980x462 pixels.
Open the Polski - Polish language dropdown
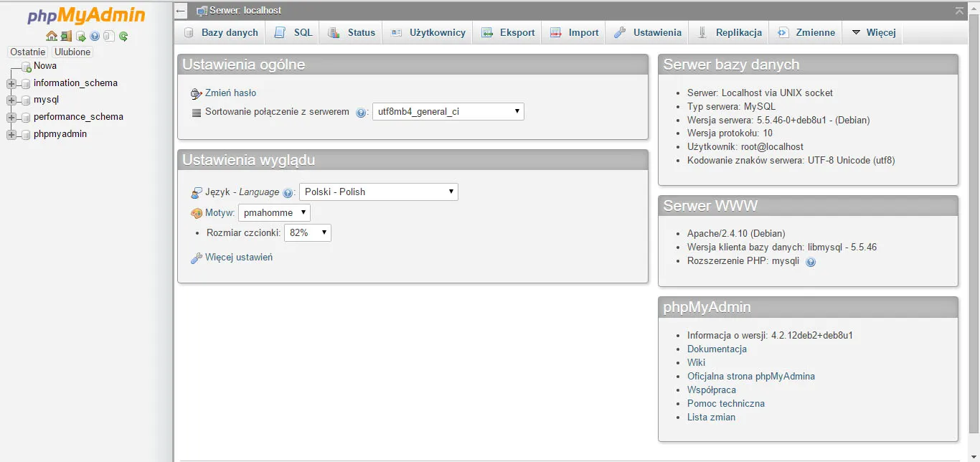click(379, 192)
